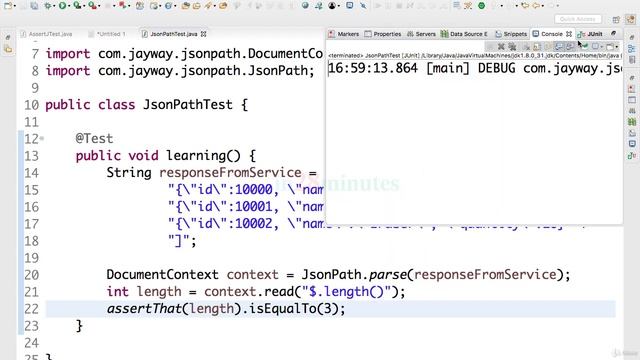
Task: Open the Properties tab
Action: (x=383, y=34)
